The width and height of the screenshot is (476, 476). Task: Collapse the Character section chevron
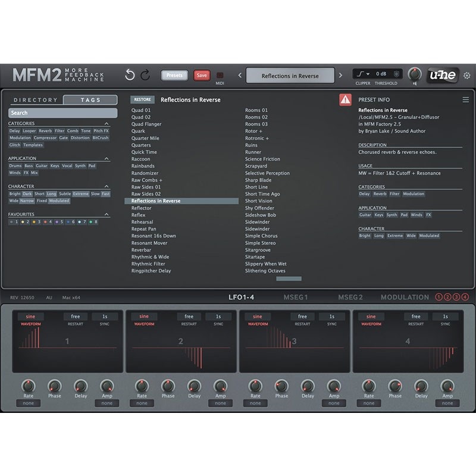[x=107, y=186]
